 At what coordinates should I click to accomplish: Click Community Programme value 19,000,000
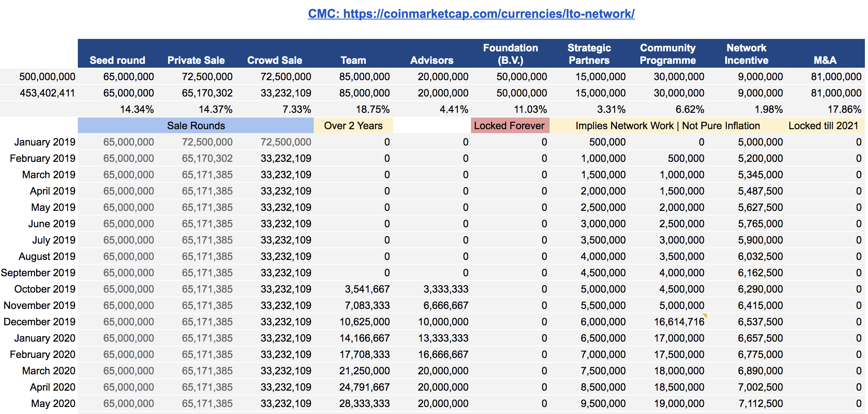pos(679,403)
